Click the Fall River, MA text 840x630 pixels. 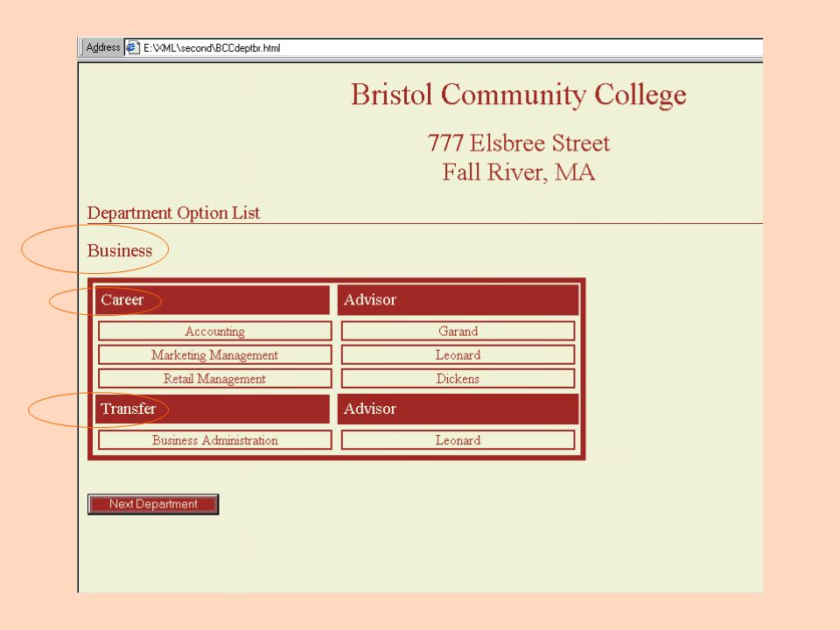(x=519, y=172)
